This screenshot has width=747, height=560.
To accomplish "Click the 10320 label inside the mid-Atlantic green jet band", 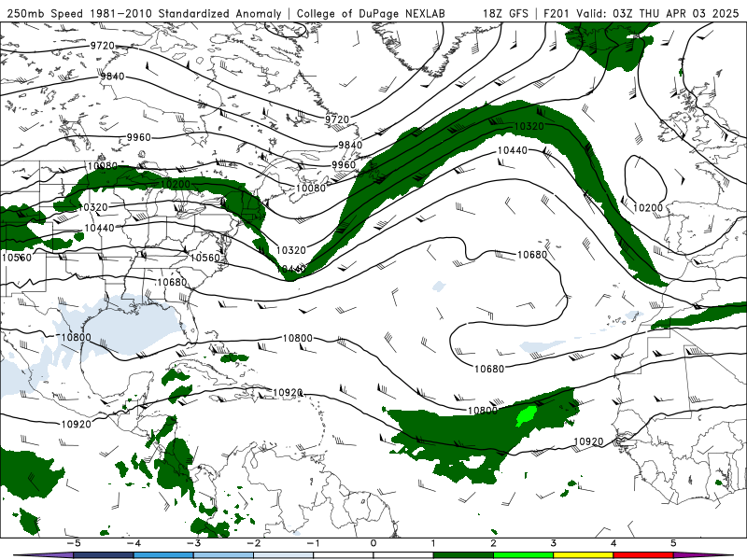I will (529, 126).
